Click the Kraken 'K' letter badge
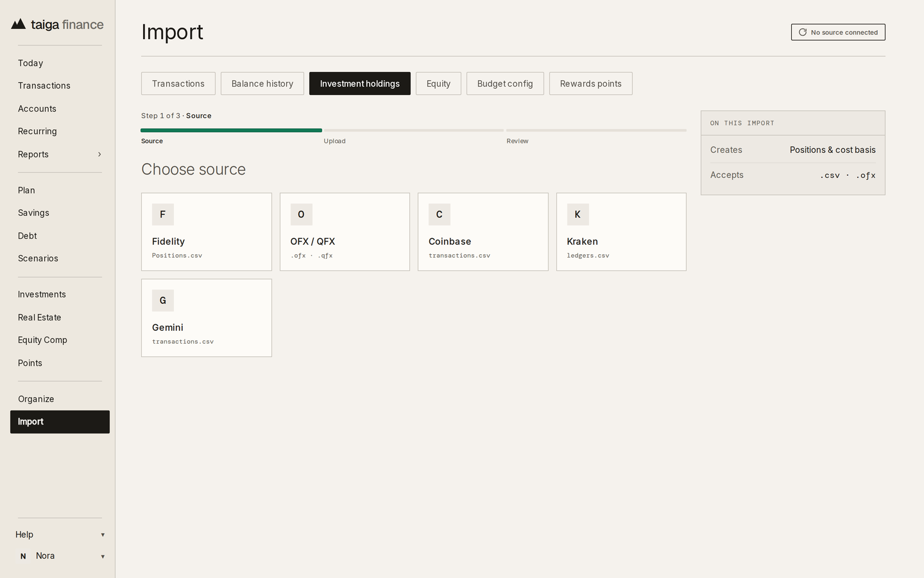The image size is (924, 578). point(577,215)
